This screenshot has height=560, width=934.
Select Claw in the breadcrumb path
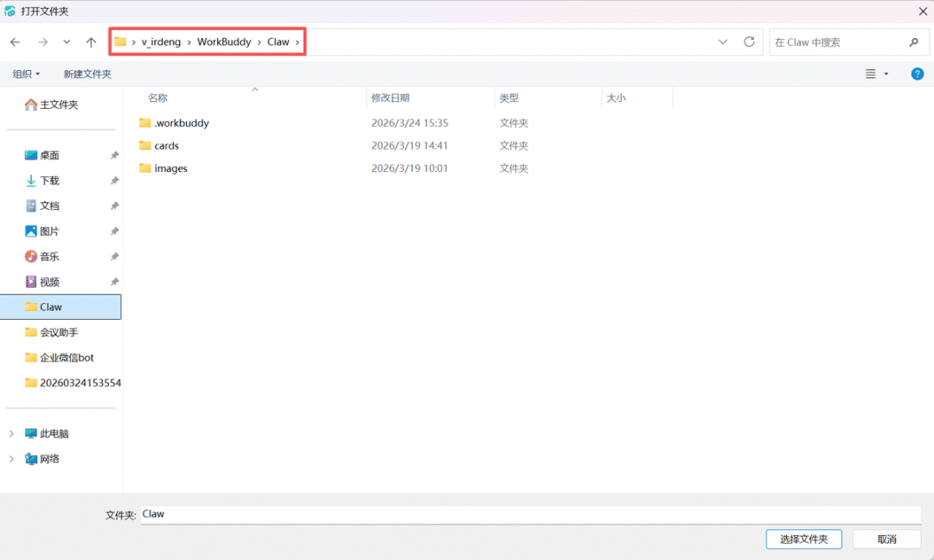278,42
